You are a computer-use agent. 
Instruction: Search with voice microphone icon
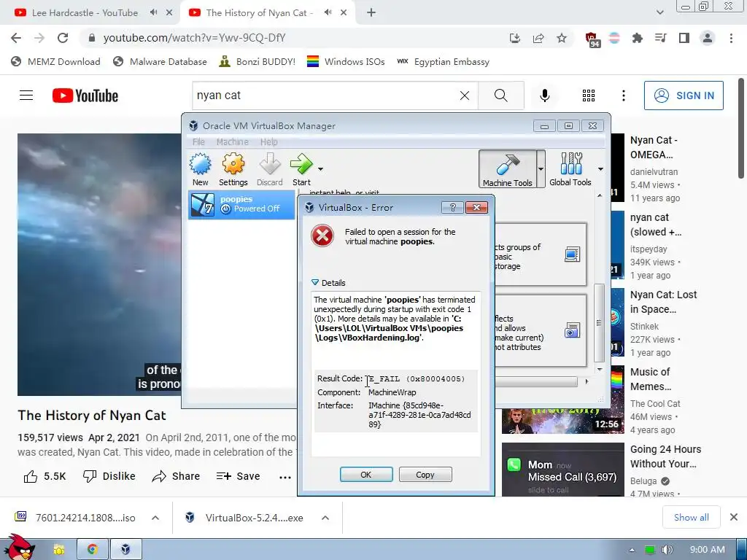(545, 96)
